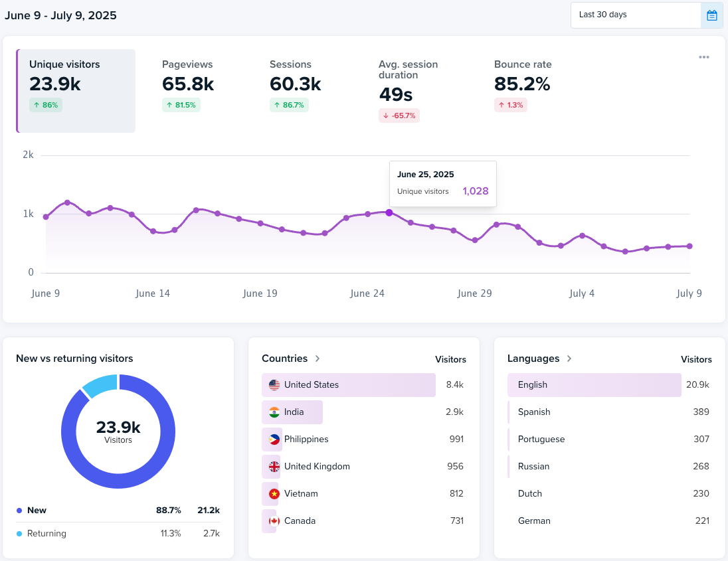Click the June 25 data point on the chart
The image size is (728, 561).
click(x=389, y=213)
